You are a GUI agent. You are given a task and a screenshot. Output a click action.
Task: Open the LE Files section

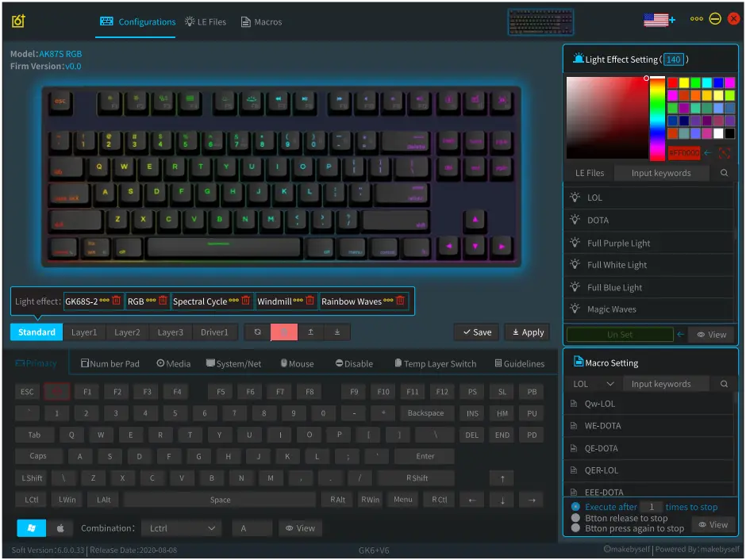click(x=206, y=21)
